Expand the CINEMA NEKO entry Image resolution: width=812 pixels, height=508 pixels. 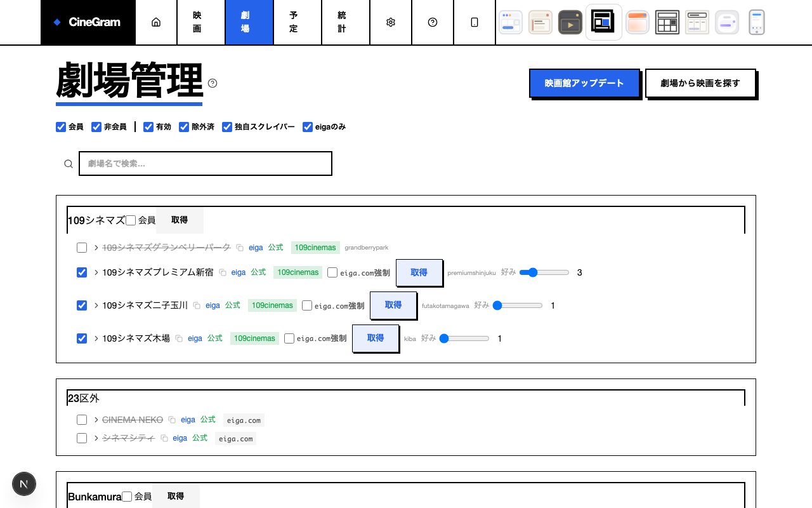coord(95,419)
